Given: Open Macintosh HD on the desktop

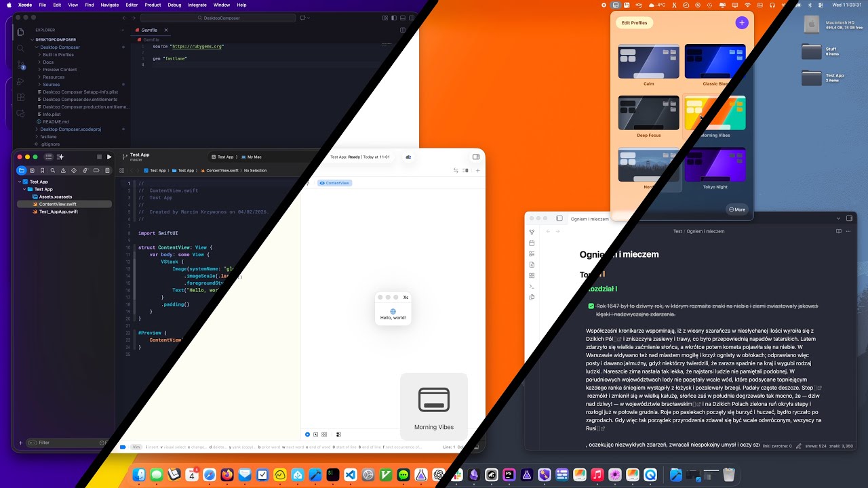Looking at the screenshot, I should click(812, 25).
